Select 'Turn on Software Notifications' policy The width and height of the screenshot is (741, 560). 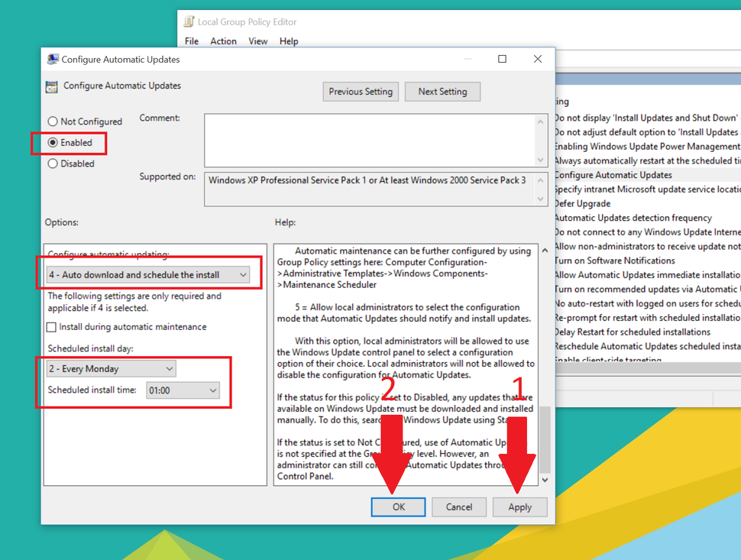(648, 261)
